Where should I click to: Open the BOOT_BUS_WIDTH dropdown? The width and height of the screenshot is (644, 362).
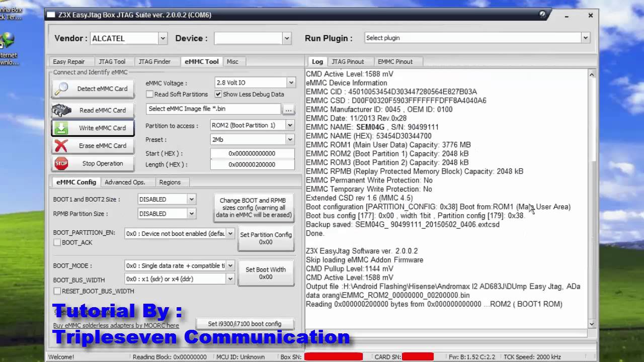tap(230, 279)
